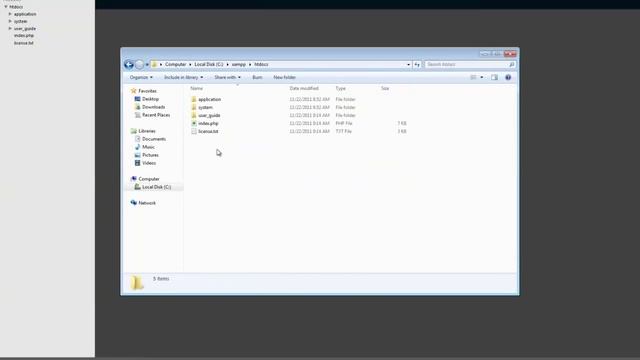
Task: Click the application folder name in file list
Action: (209, 99)
